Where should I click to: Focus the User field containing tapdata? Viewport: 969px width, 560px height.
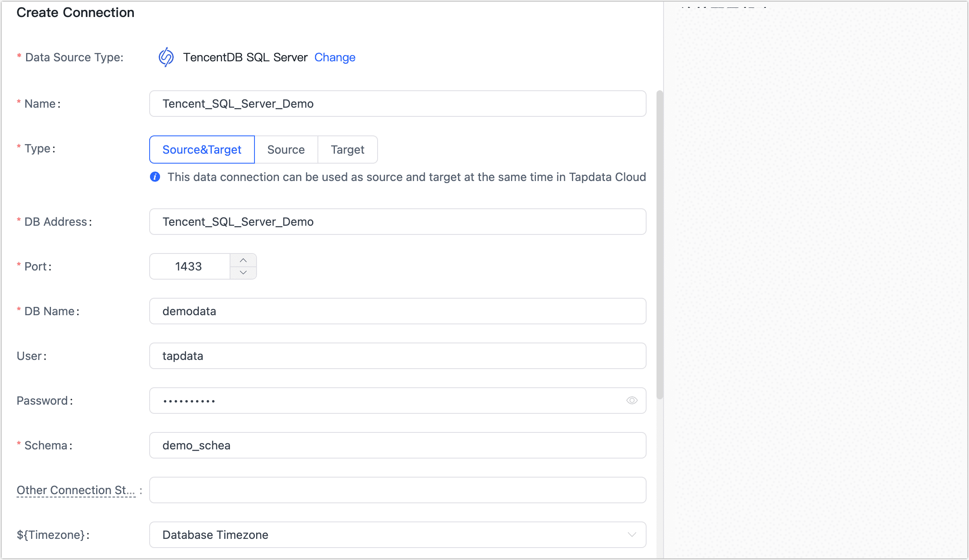pos(397,356)
